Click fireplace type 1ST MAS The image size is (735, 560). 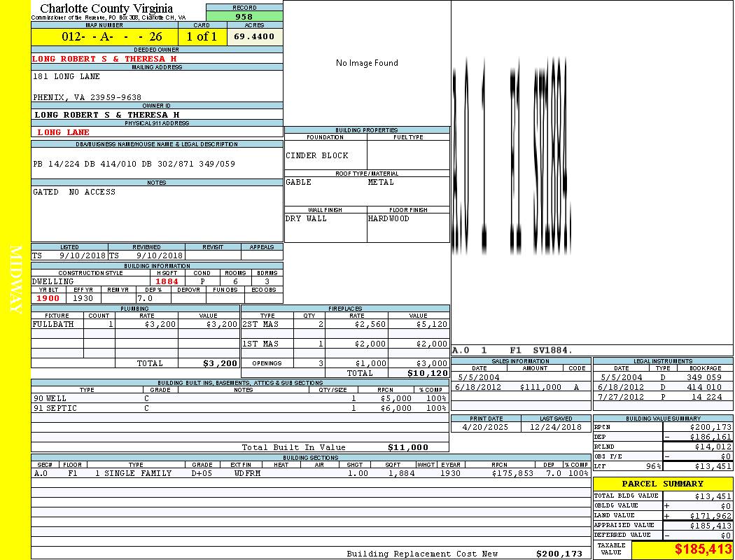pos(260,344)
